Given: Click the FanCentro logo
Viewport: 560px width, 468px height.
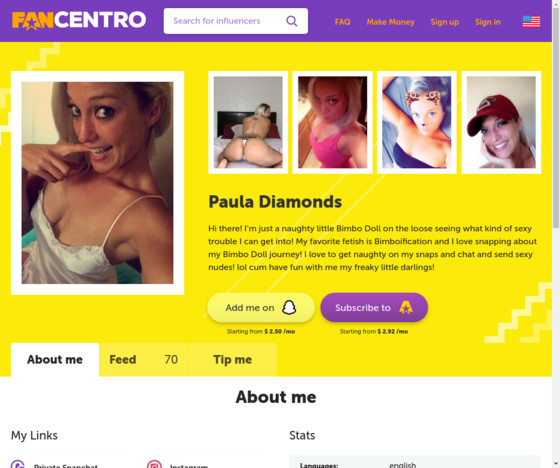Looking at the screenshot, I should pos(79,20).
